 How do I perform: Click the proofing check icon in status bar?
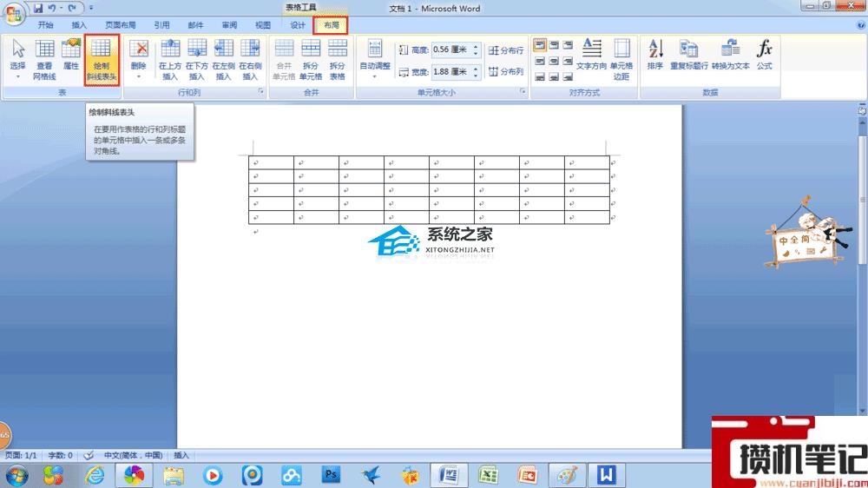89,455
